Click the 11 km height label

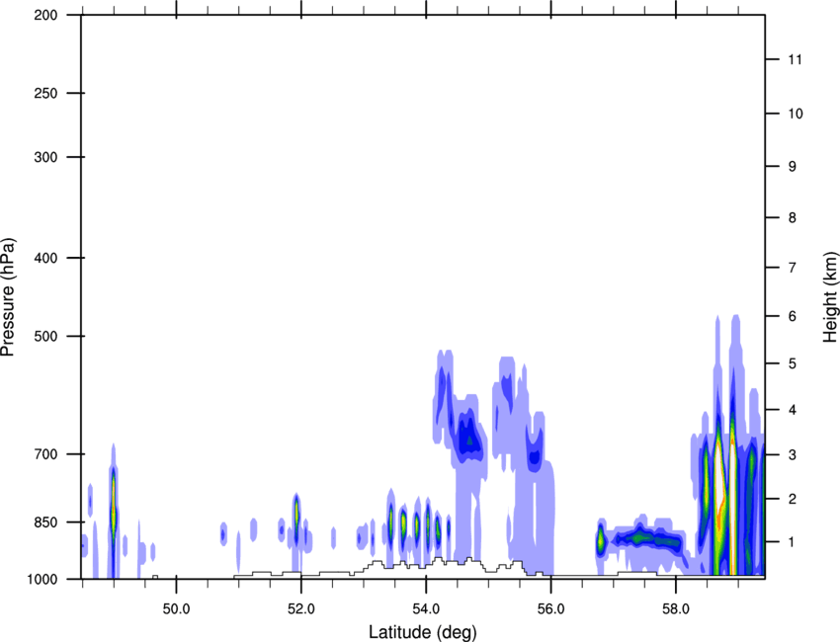click(x=796, y=59)
